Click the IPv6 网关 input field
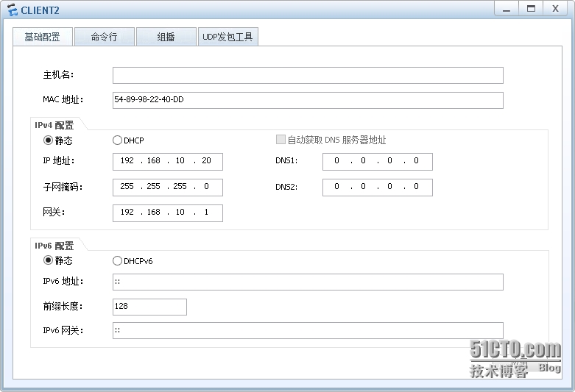This screenshot has height=392, width=575. tap(308, 330)
